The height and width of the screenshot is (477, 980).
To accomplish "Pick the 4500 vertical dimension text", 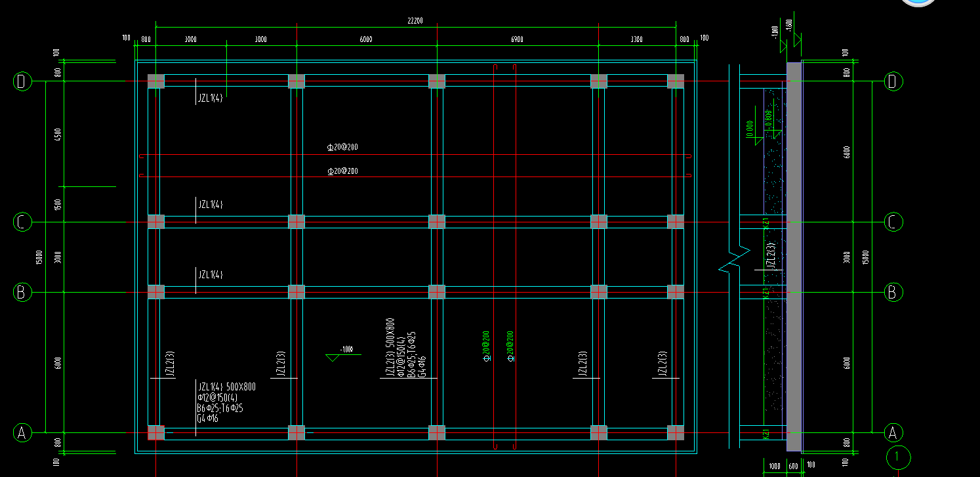I will click(58, 135).
